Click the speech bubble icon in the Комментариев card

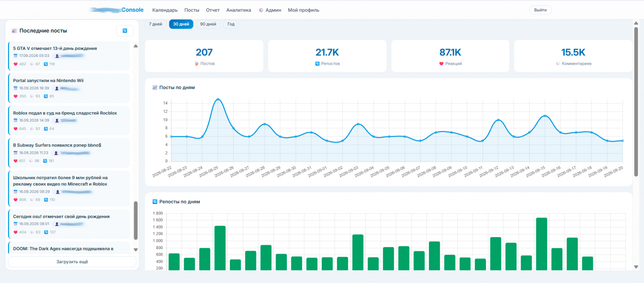pyautogui.click(x=558, y=64)
